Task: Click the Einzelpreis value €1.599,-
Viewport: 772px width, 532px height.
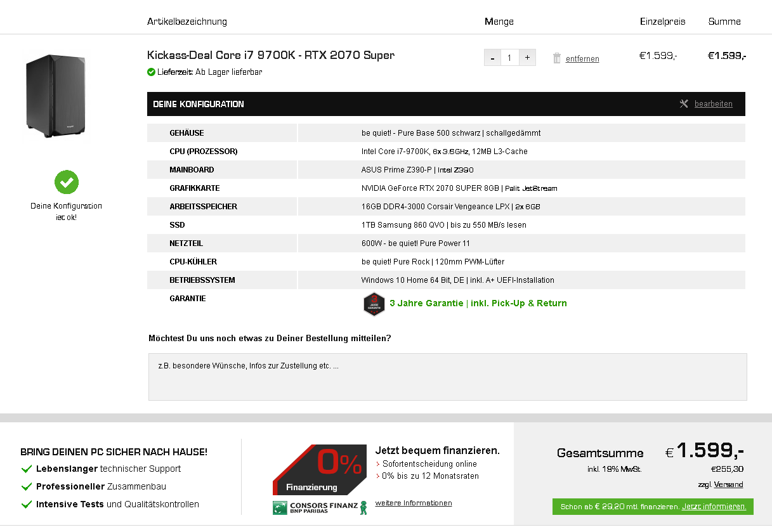Action: 658,56
